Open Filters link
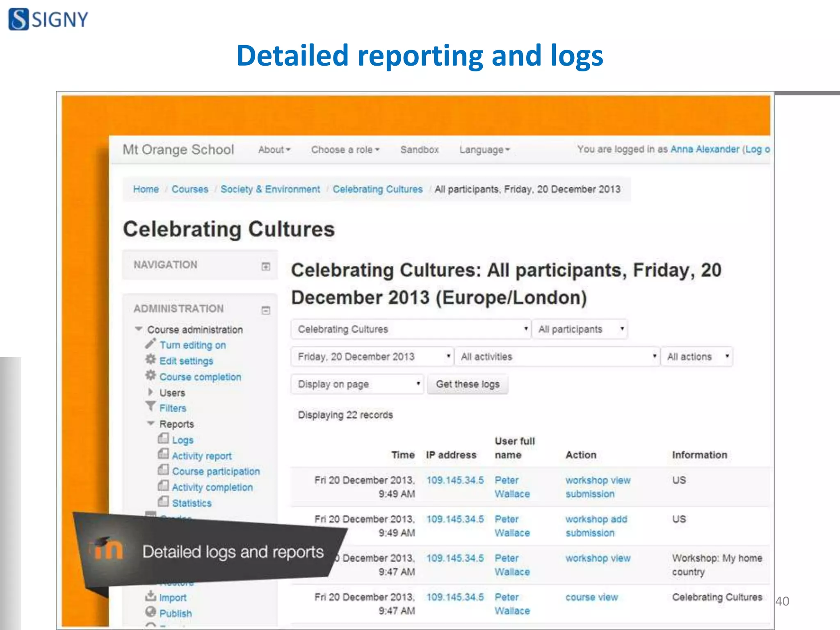Viewport: 840px width, 630px height. pos(173,408)
